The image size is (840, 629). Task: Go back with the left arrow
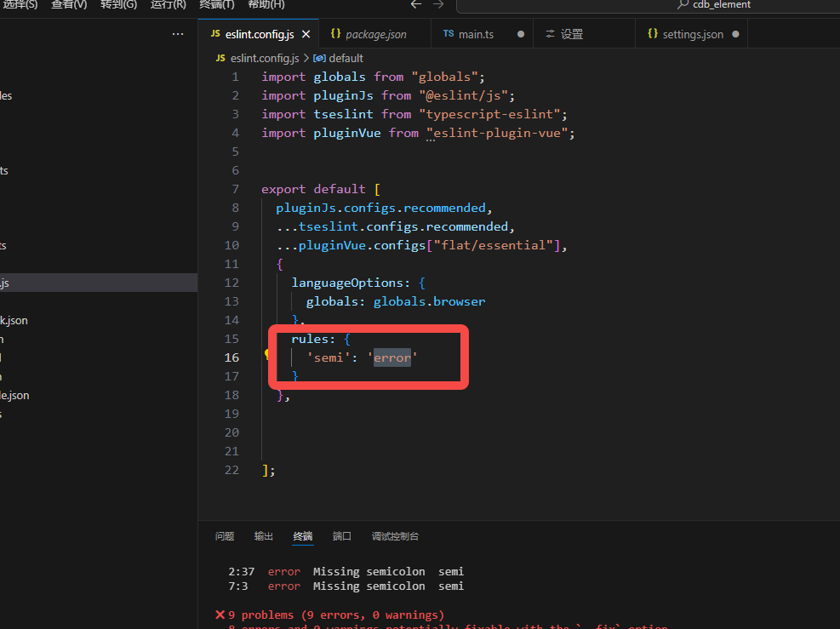pos(416,4)
